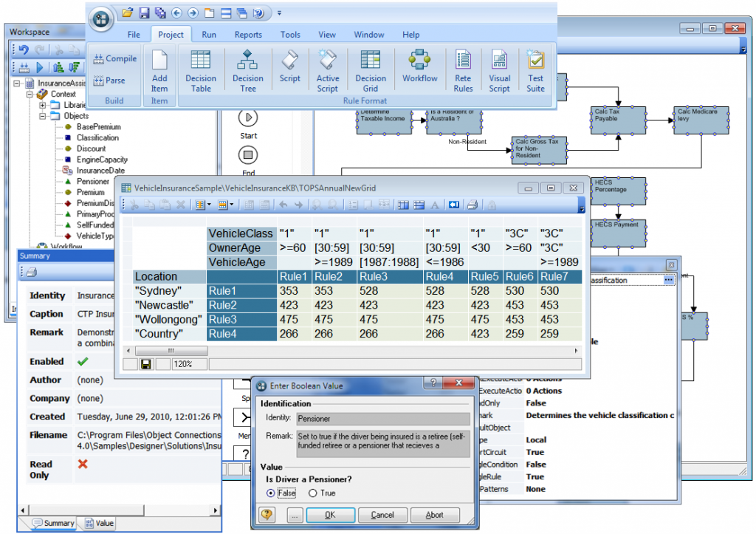Click the Parse button
This screenshot has width=756, height=534.
[x=109, y=80]
